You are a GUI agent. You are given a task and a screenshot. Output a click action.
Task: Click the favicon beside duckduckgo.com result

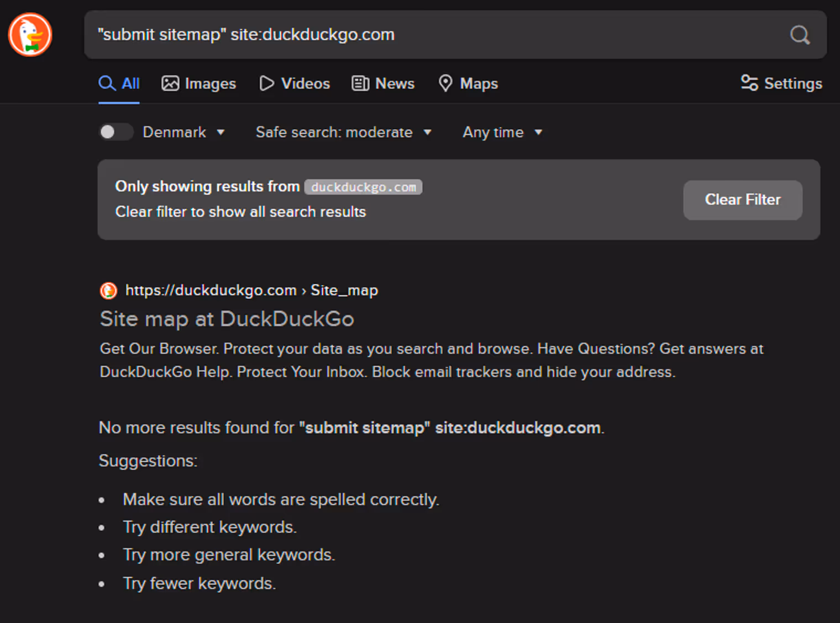[108, 291]
